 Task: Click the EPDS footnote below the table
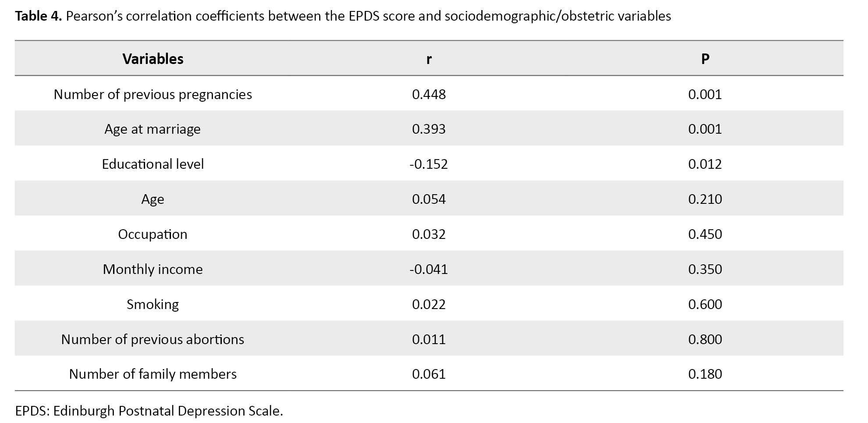pos(149,411)
